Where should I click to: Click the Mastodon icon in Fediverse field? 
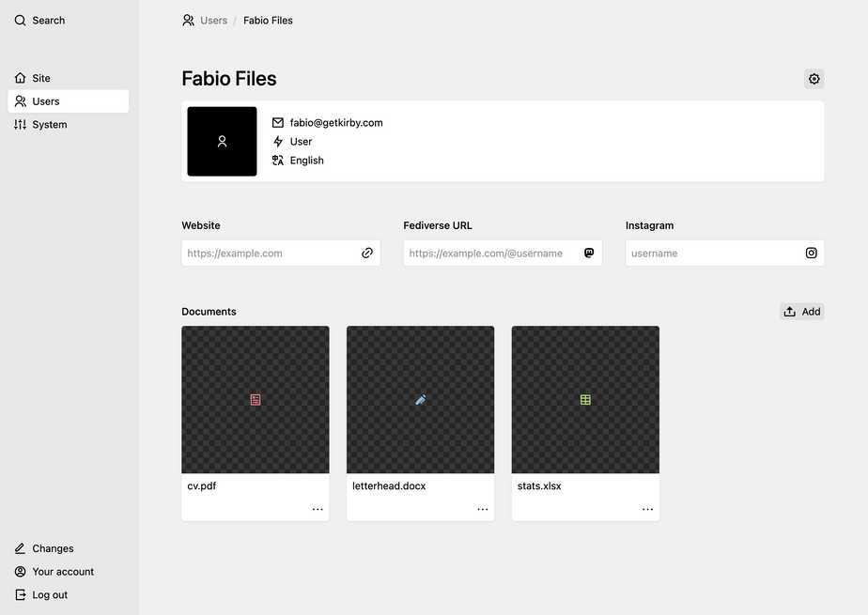click(x=589, y=253)
